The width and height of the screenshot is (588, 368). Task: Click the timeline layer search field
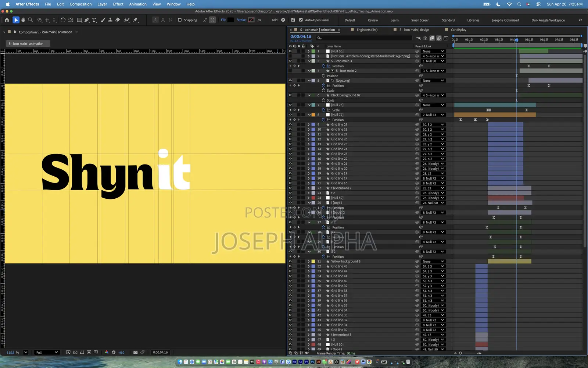364,38
